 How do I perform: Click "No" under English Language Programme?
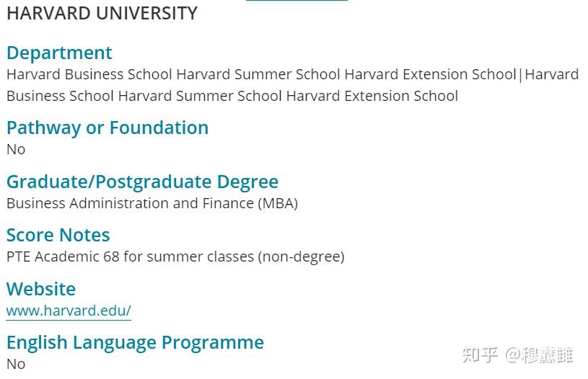[x=16, y=364]
